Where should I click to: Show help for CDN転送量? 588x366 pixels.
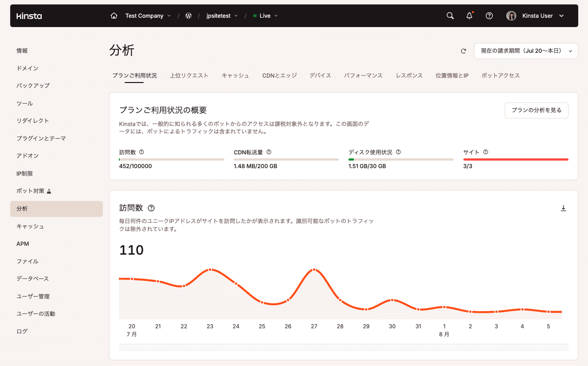coord(269,152)
